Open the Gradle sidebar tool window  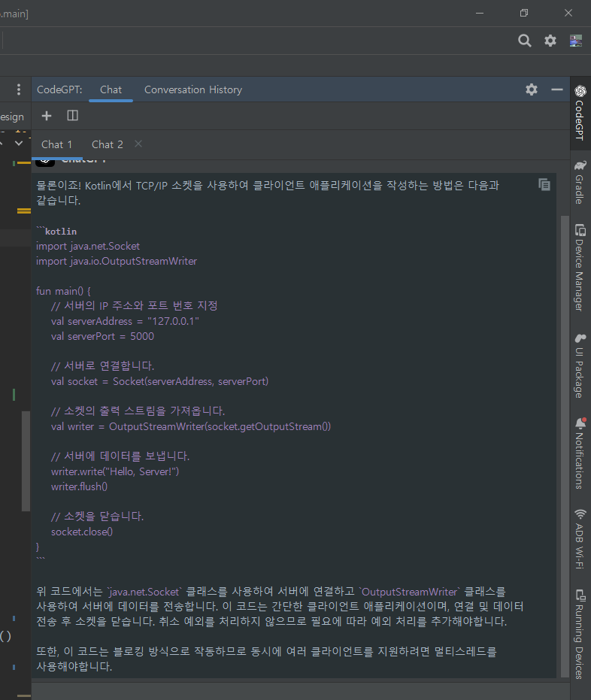[x=580, y=183]
